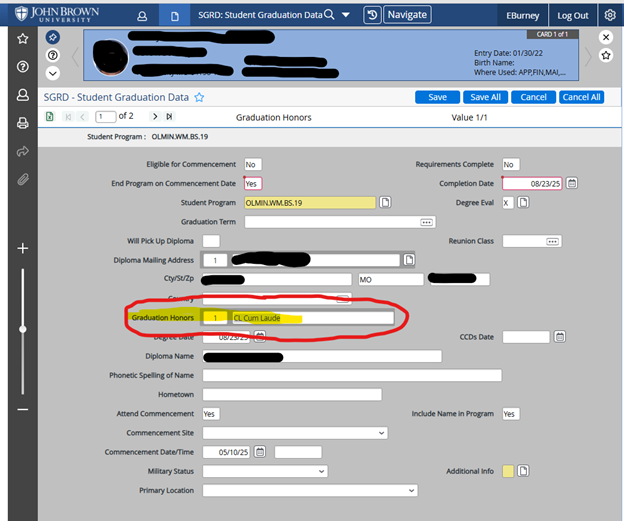Image resolution: width=624 pixels, height=521 pixels.
Task: Open the print icon in left sidebar
Action: pyautogui.click(x=22, y=123)
